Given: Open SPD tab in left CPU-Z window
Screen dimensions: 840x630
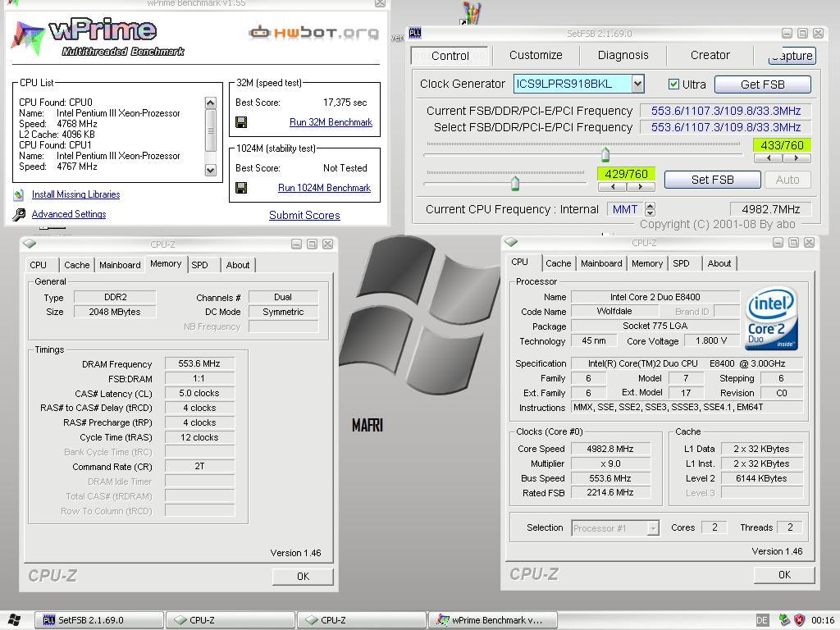Looking at the screenshot, I should (x=200, y=265).
